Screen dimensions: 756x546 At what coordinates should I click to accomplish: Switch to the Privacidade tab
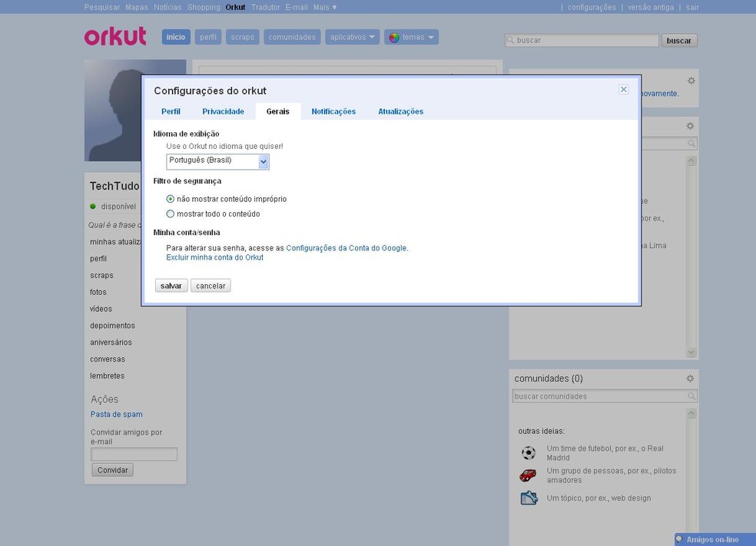(x=223, y=111)
